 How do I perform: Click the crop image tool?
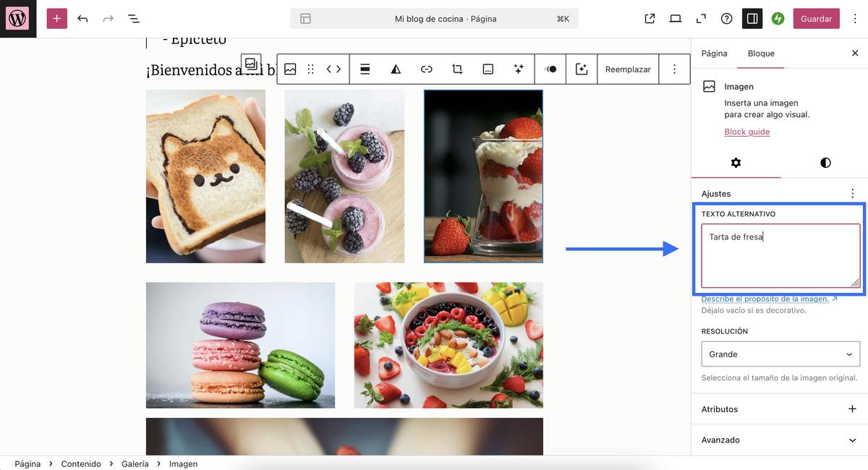[x=457, y=69]
